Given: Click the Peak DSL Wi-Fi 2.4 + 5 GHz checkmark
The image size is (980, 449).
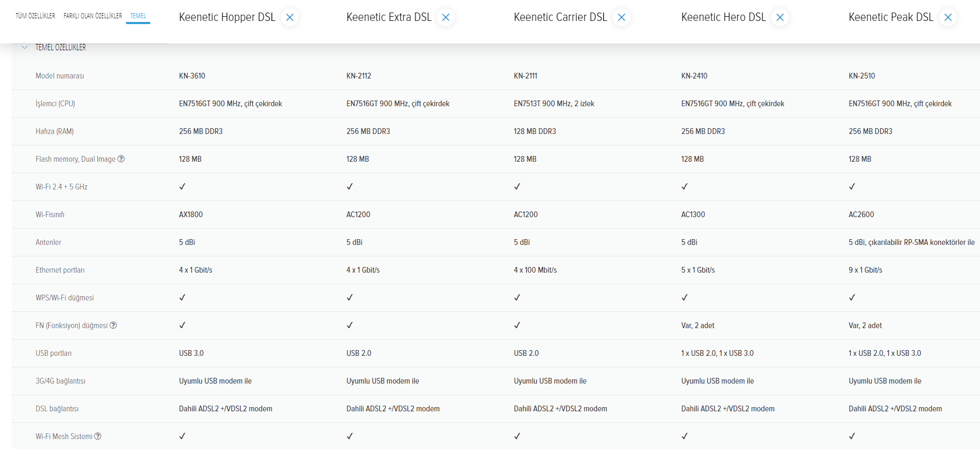Looking at the screenshot, I should point(852,187).
